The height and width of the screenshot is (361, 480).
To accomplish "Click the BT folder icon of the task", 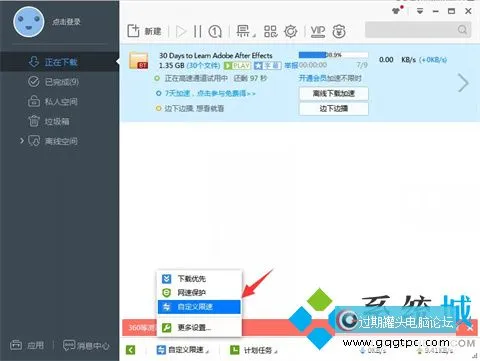I will 139,60.
